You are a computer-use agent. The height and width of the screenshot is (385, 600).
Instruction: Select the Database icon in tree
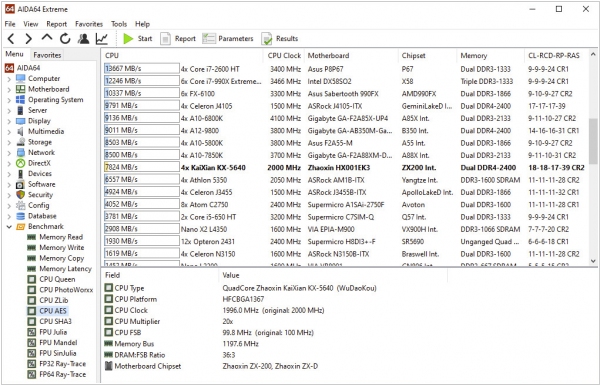(21, 216)
